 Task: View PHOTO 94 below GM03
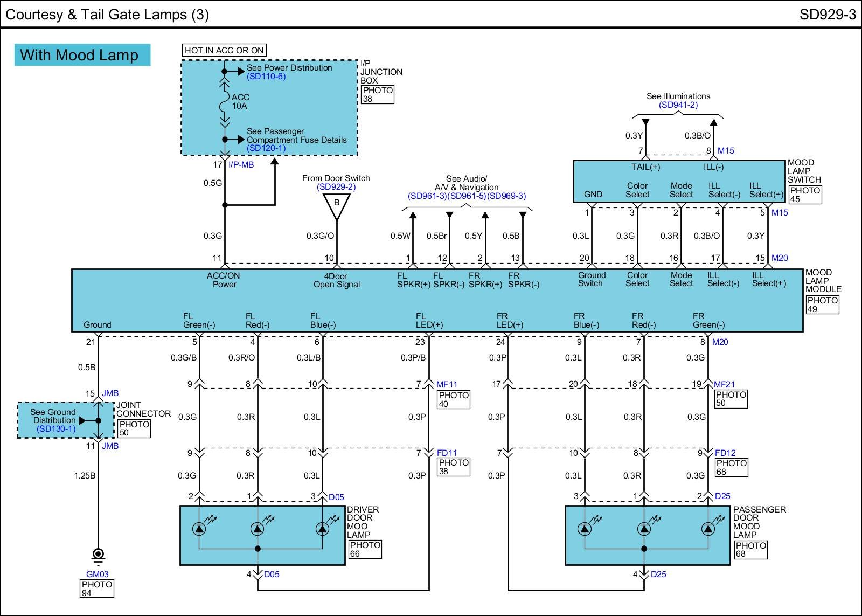tap(97, 589)
